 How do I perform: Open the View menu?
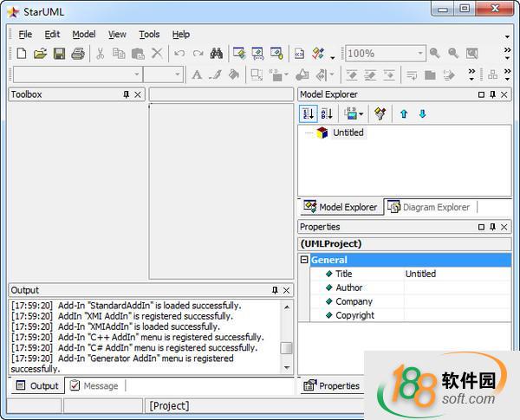(x=117, y=34)
